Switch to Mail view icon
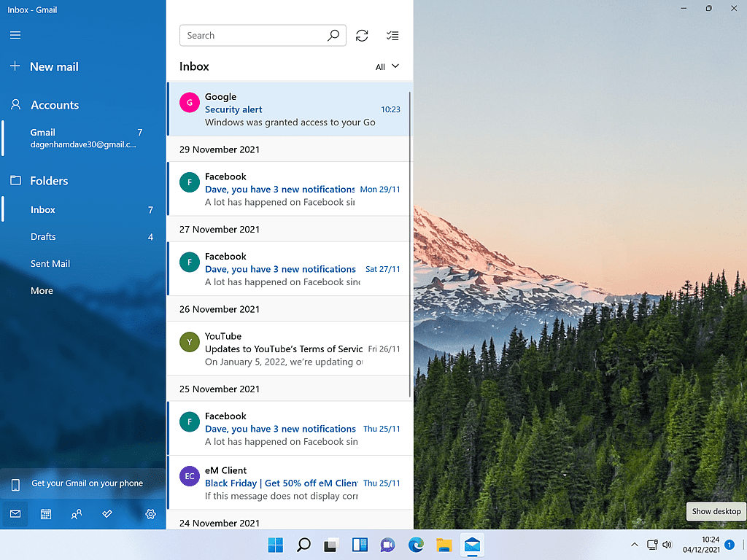Image resolution: width=747 pixels, height=560 pixels. click(15, 514)
